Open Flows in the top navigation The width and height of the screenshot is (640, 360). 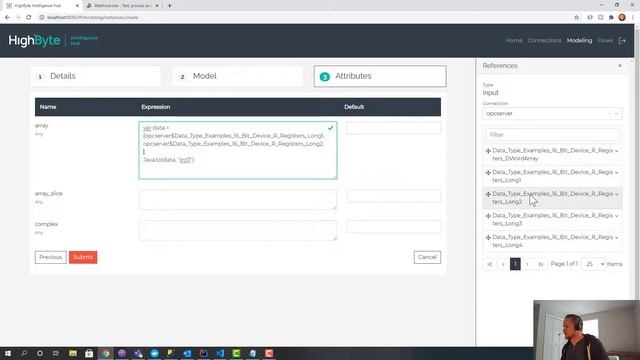(605, 40)
